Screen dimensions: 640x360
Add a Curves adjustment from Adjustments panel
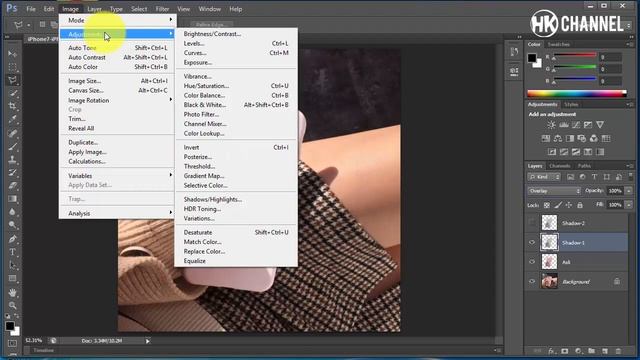pyautogui.click(x=576, y=125)
